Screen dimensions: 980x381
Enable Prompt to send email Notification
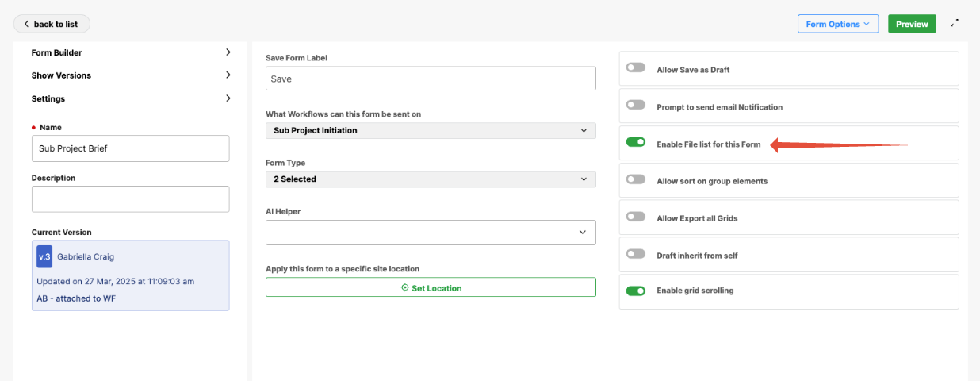[x=635, y=106]
